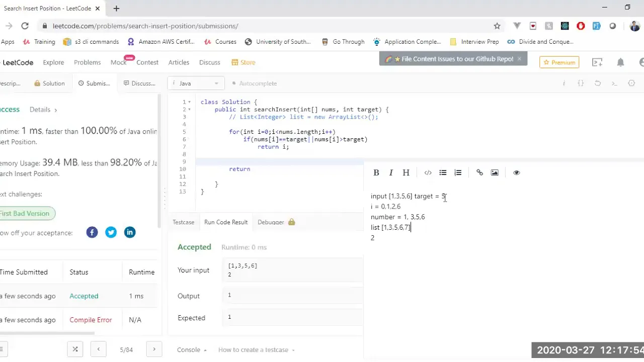Reload the browser page

(x=25, y=26)
